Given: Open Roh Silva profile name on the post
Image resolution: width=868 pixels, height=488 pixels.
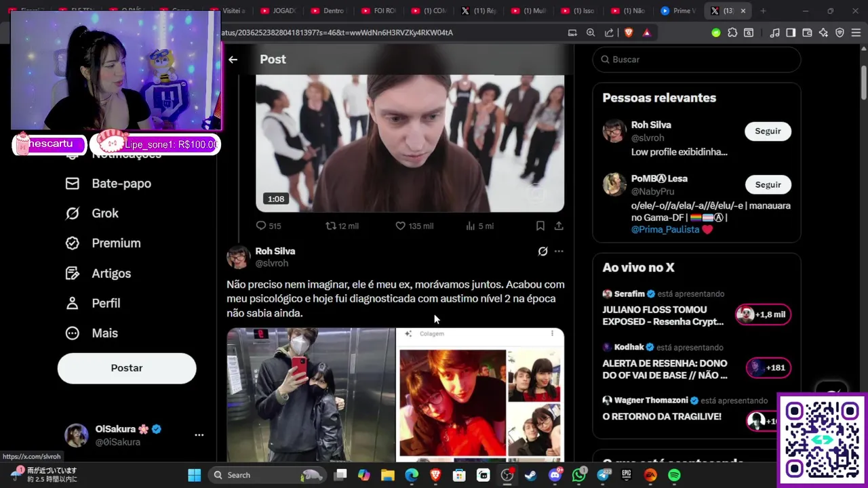Looking at the screenshot, I should click(275, 251).
